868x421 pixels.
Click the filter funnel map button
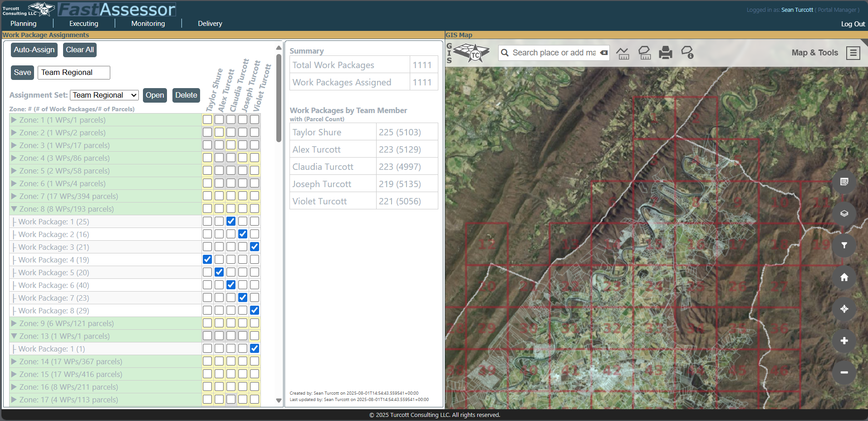click(x=844, y=246)
